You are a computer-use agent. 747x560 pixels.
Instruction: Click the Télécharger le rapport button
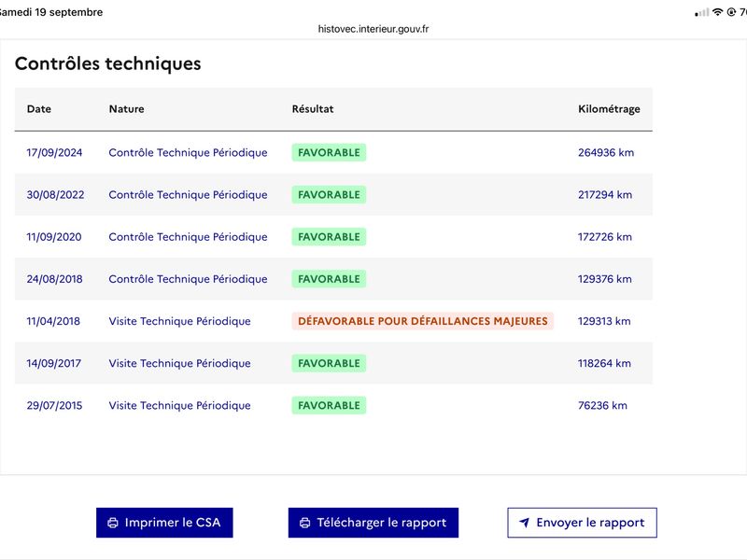point(373,523)
